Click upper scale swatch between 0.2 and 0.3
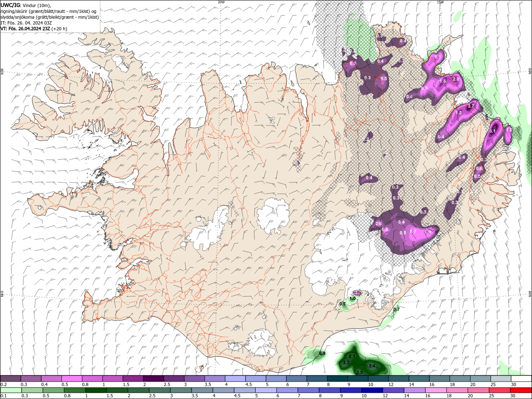The image size is (532, 399). click(10, 379)
